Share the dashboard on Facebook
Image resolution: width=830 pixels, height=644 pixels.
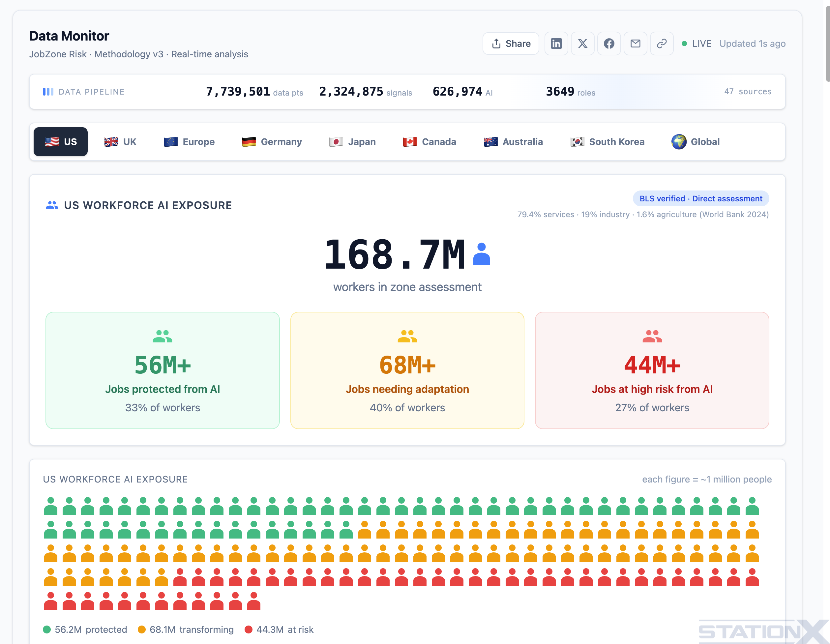(x=609, y=43)
